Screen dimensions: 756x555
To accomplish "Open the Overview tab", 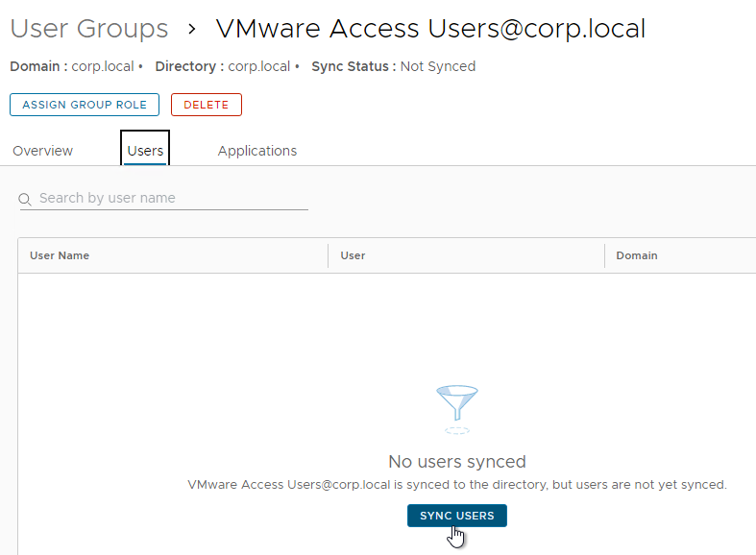I will click(x=42, y=151).
